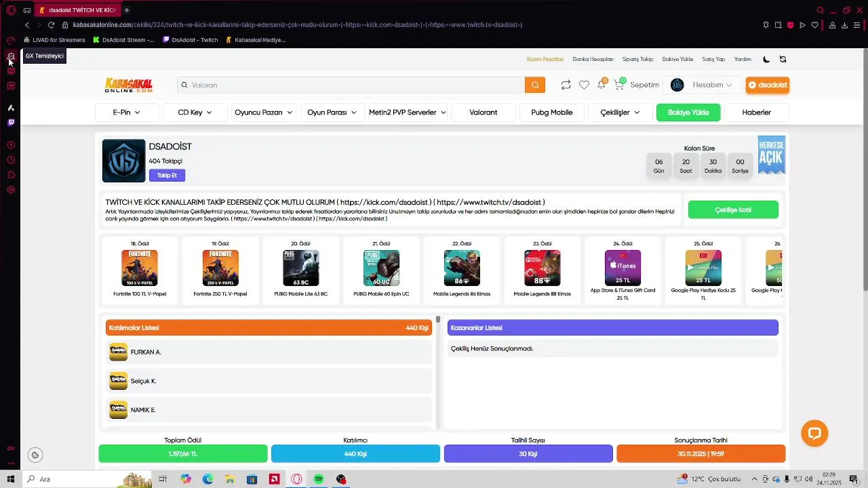Open File Explorer in Windows taskbar
Viewport: 868px width, 488px height.
230,479
